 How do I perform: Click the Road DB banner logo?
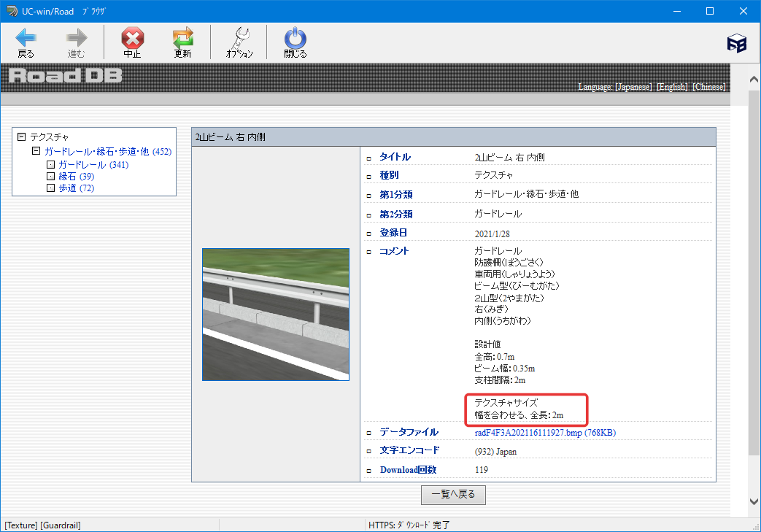pyautogui.click(x=66, y=76)
